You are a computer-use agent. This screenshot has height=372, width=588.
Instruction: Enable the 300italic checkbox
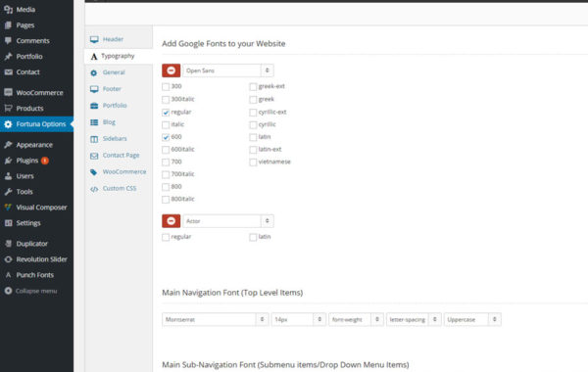click(x=166, y=100)
